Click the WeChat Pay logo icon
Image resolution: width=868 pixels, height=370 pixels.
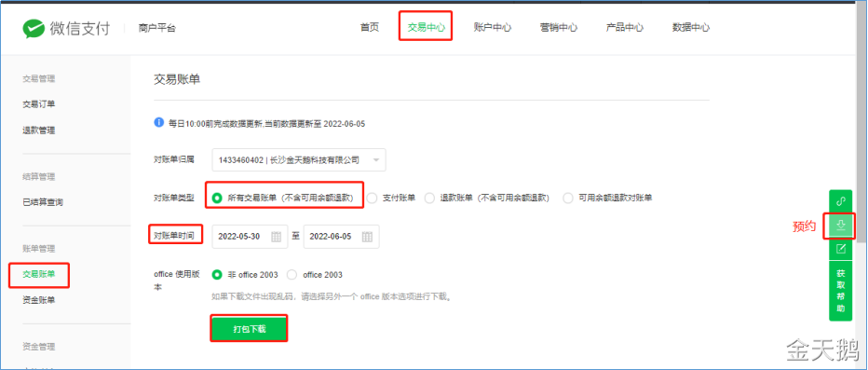coord(33,28)
